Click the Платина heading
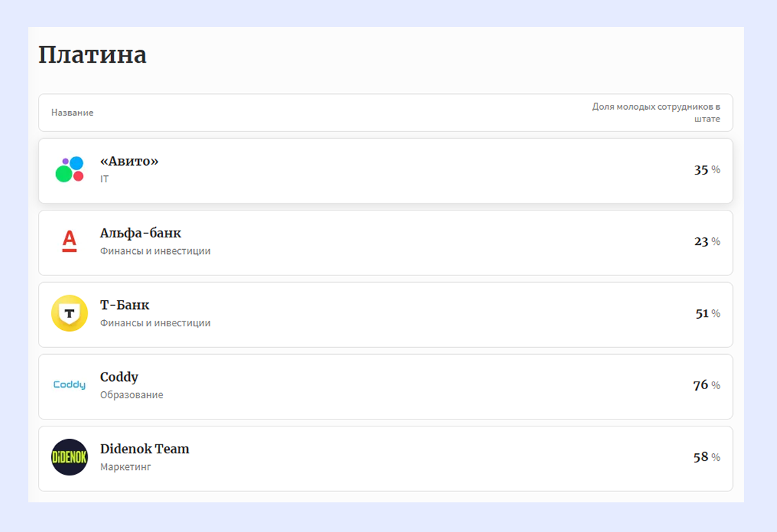Image resolution: width=777 pixels, height=532 pixels. pyautogui.click(x=92, y=55)
